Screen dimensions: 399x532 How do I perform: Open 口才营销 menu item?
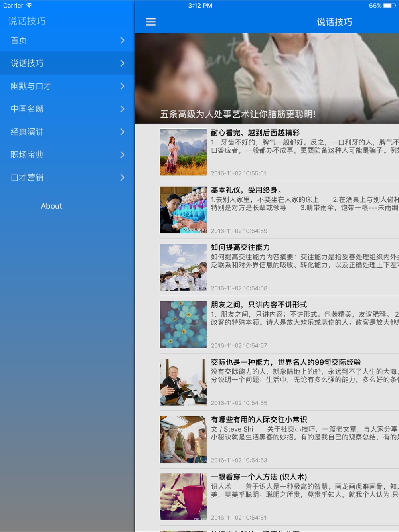tap(67, 177)
